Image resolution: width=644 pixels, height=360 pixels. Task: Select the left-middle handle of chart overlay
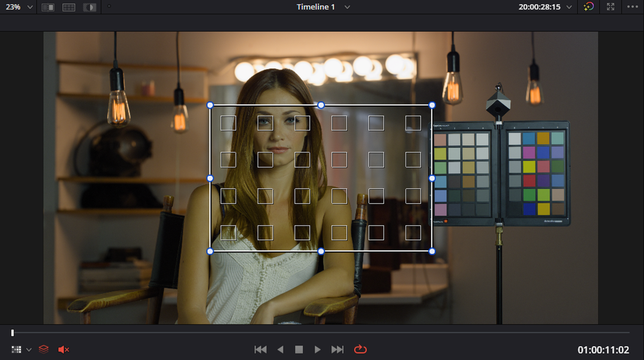(x=210, y=178)
